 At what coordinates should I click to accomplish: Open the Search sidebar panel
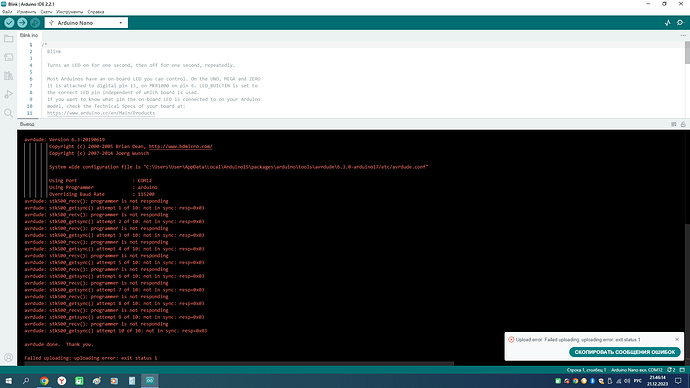[8, 113]
